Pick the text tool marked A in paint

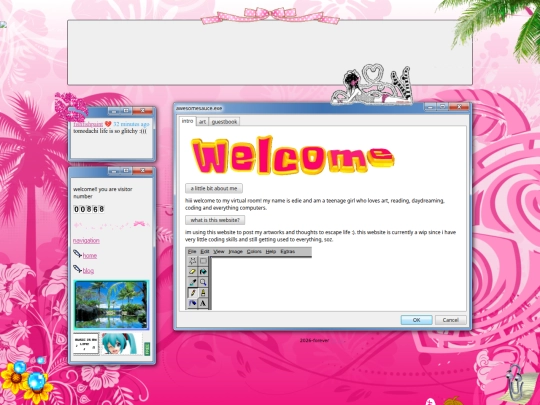[x=203, y=303]
